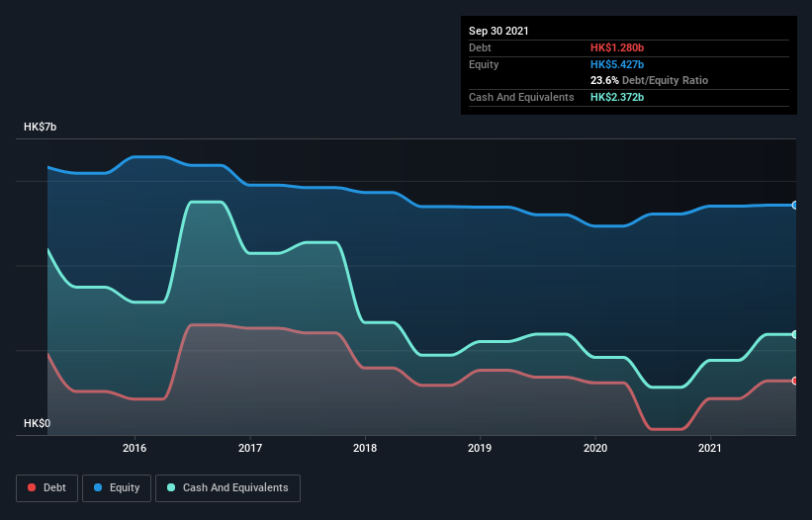Screen dimensions: 812x520
Task: Click the HK$5.427b equity value
Action: pos(617,64)
